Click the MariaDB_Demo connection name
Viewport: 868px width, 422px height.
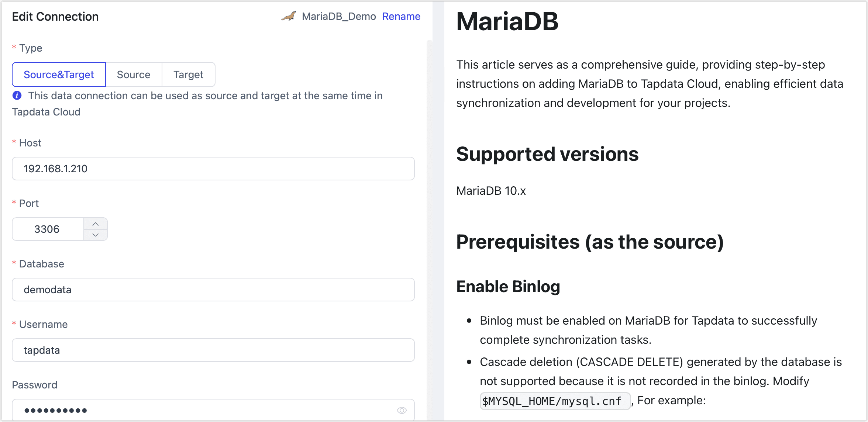pyautogui.click(x=338, y=16)
